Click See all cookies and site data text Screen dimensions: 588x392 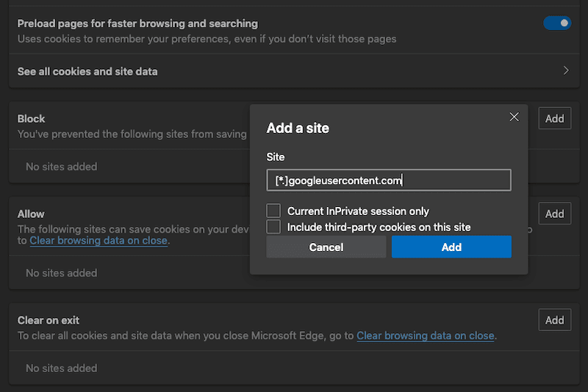coord(87,71)
